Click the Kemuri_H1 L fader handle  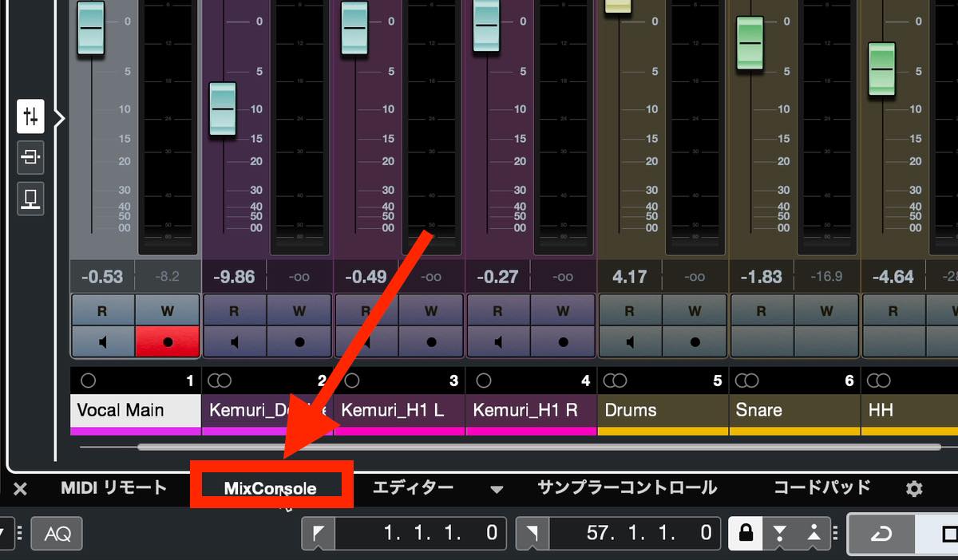tap(354, 28)
